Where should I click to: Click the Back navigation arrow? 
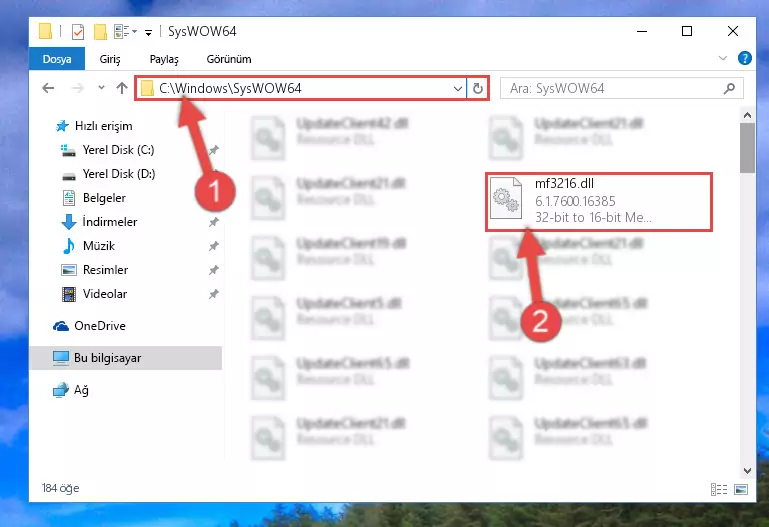(x=48, y=88)
